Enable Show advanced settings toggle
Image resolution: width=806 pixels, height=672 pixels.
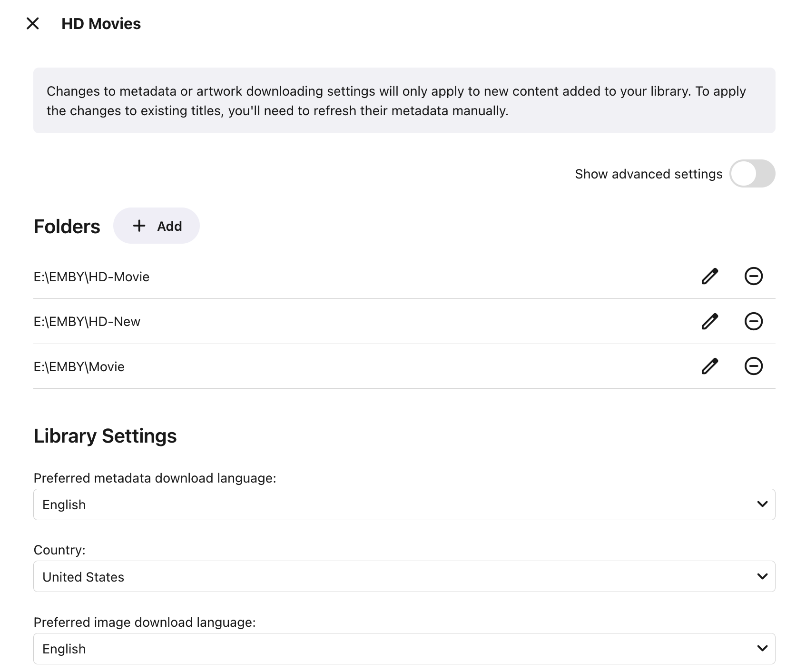coord(752,174)
